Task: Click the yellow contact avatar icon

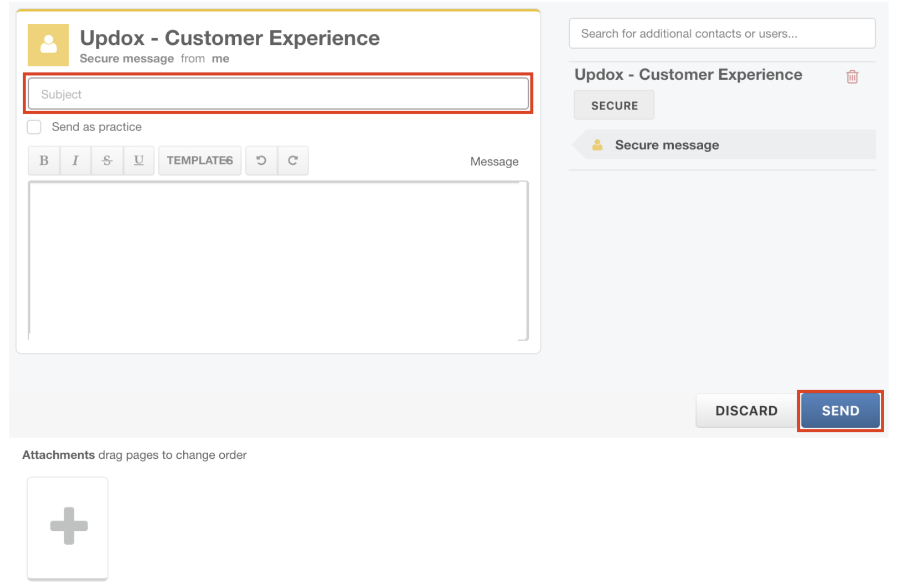Action: [48, 45]
